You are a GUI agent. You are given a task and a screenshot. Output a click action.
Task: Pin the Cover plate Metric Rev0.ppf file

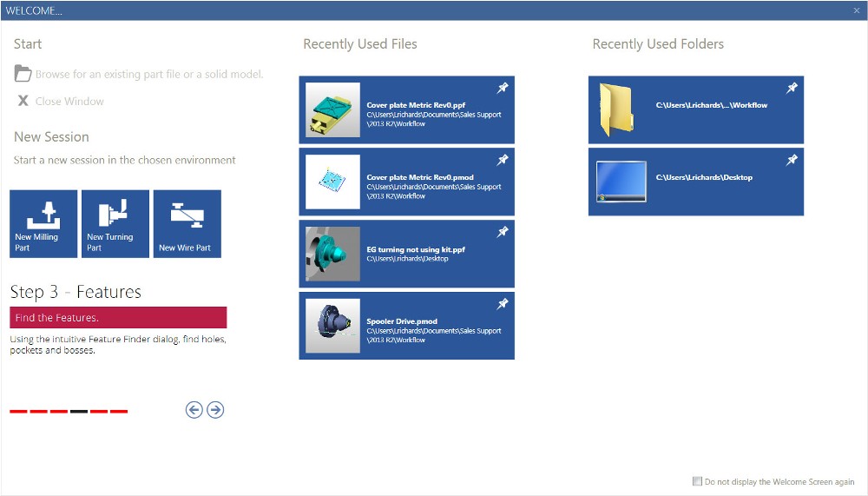(x=503, y=89)
